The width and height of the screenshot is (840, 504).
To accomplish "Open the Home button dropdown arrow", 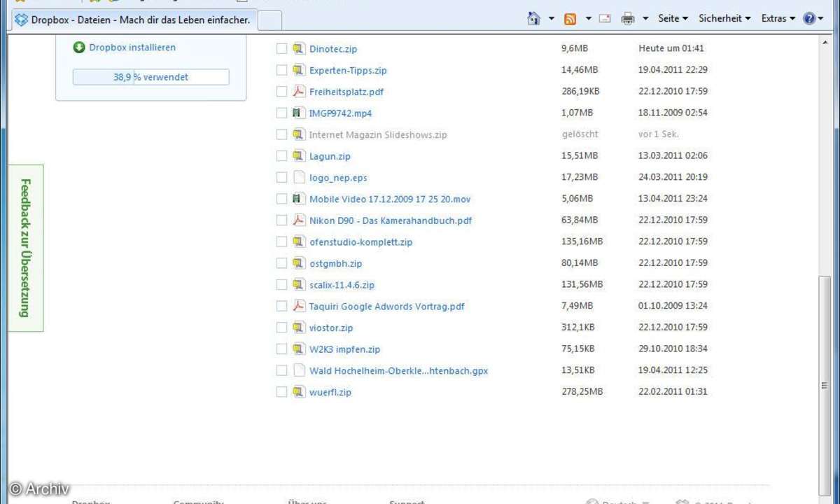I will click(x=552, y=19).
